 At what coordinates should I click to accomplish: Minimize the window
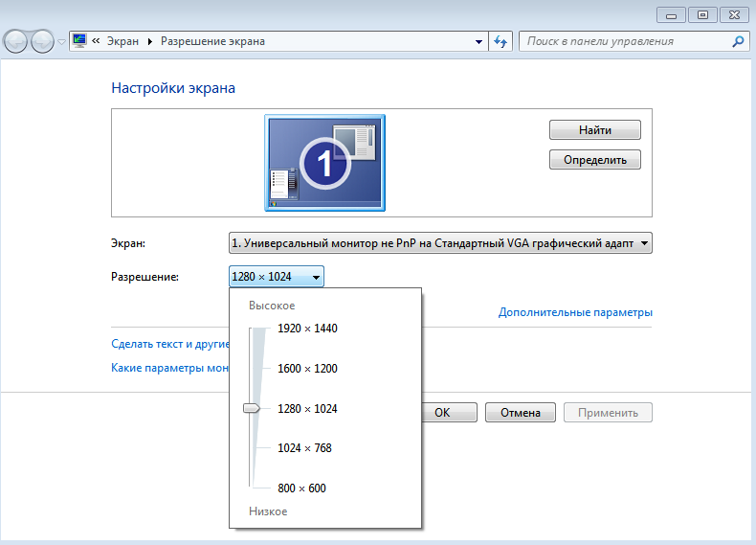click(x=671, y=15)
